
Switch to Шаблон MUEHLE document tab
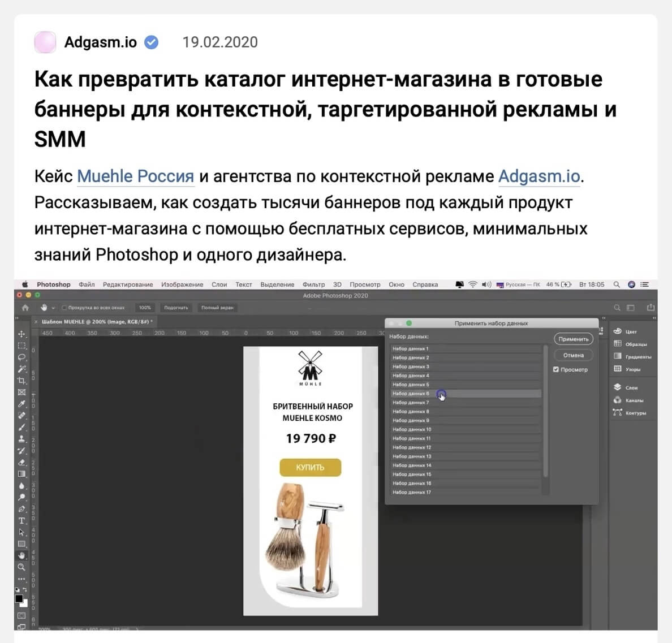point(97,321)
